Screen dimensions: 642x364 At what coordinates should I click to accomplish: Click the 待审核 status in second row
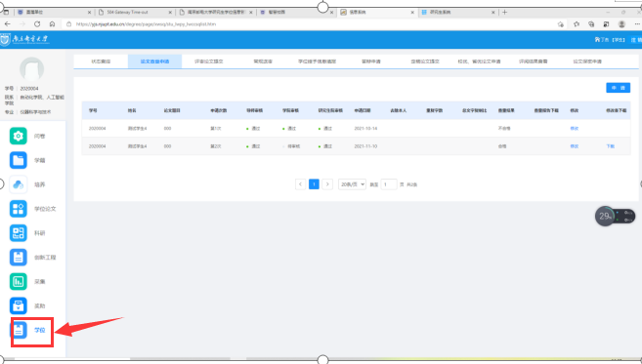click(293, 146)
